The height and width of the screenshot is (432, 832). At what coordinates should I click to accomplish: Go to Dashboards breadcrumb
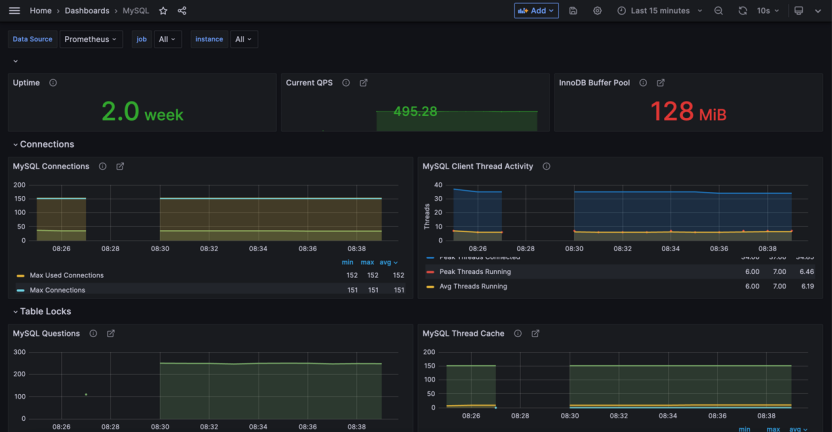87,11
